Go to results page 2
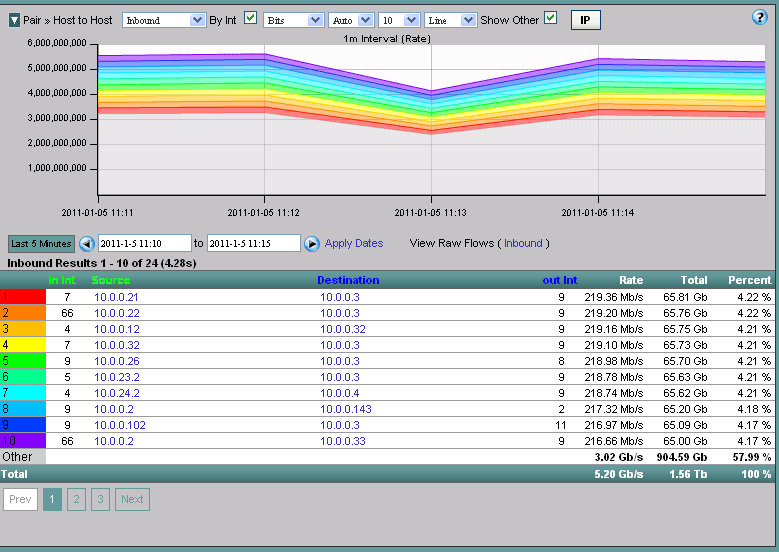The image size is (779, 552). pyautogui.click(x=77, y=499)
